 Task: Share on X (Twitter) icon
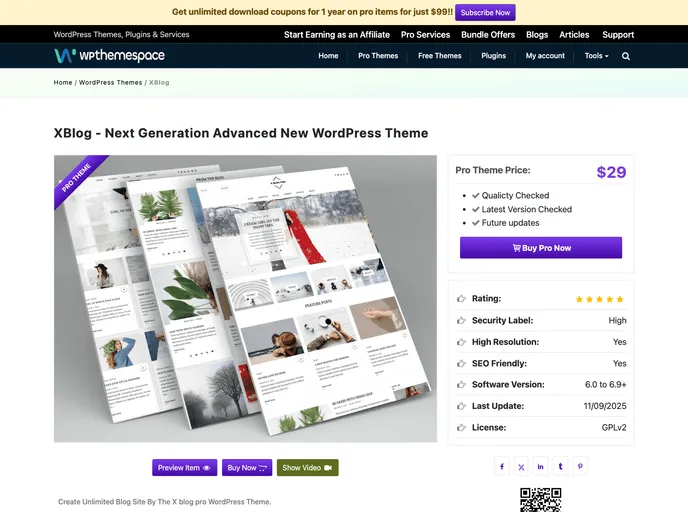(521, 466)
